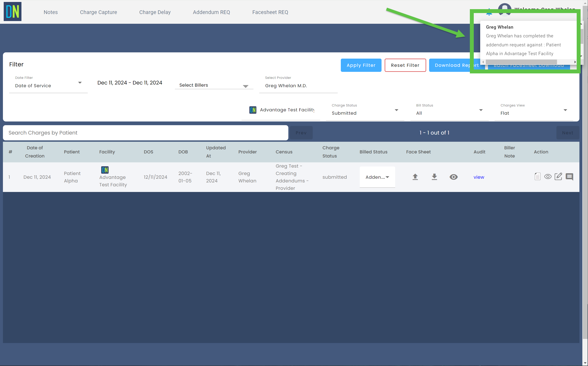Go to Addendum REQ tab

tap(211, 12)
